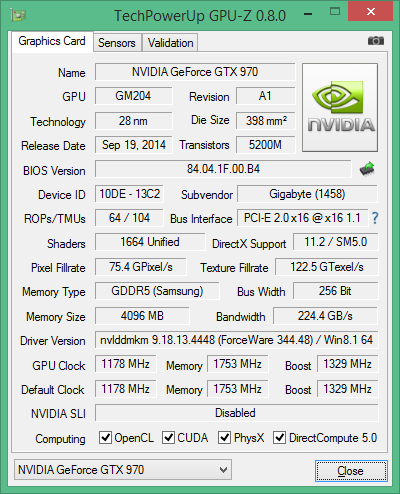Toggle the OpenCL checkbox

click(x=105, y=438)
